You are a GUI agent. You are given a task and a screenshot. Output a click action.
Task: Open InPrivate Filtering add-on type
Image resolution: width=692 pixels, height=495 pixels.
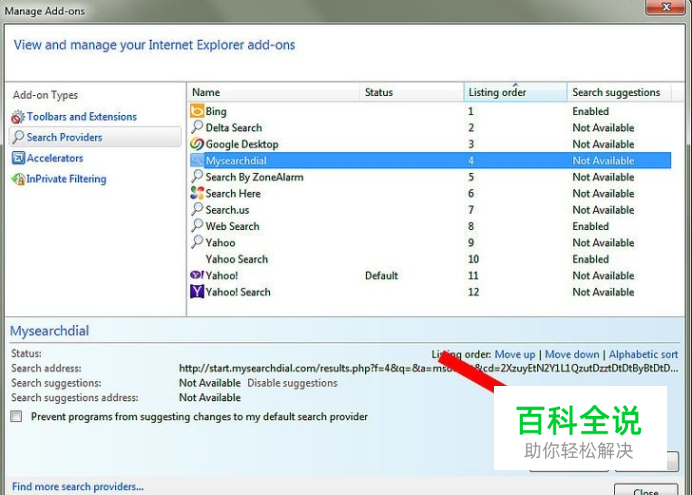click(x=66, y=179)
